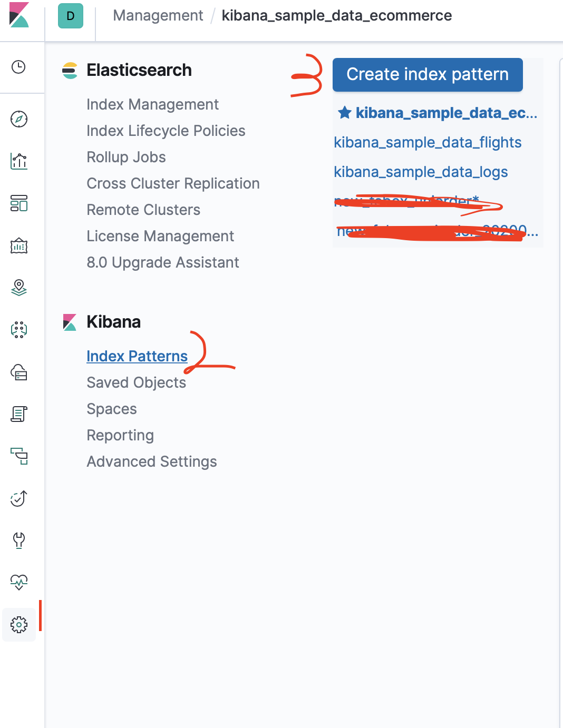The image size is (563, 728).
Task: Select Index Patterns under Kibana
Action: tap(137, 356)
